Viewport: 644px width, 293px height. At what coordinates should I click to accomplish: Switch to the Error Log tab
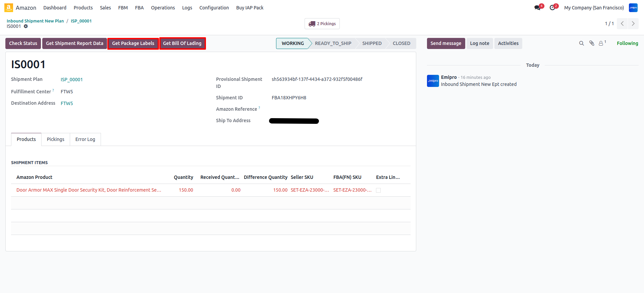pyautogui.click(x=85, y=139)
